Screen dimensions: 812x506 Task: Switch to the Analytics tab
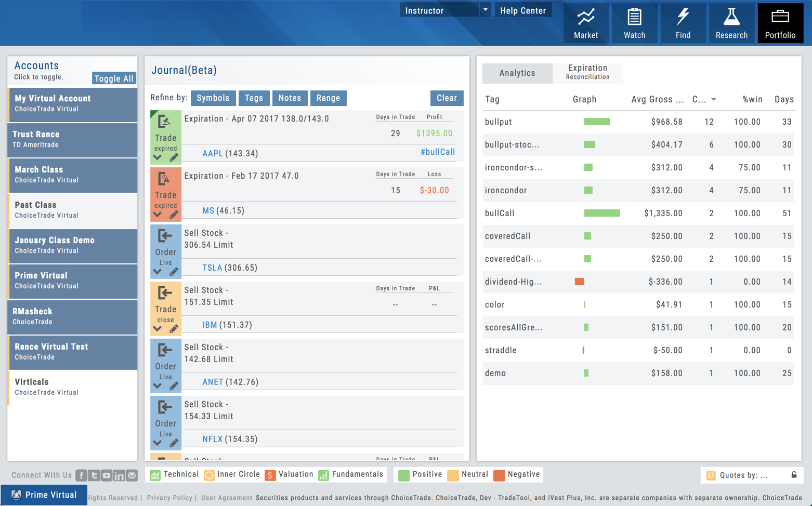[517, 73]
